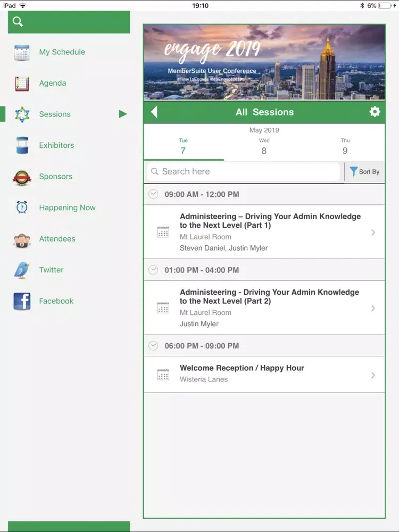399x532 pixels.
Task: Open the Sponsors ribbon badge icon
Action: click(22, 178)
